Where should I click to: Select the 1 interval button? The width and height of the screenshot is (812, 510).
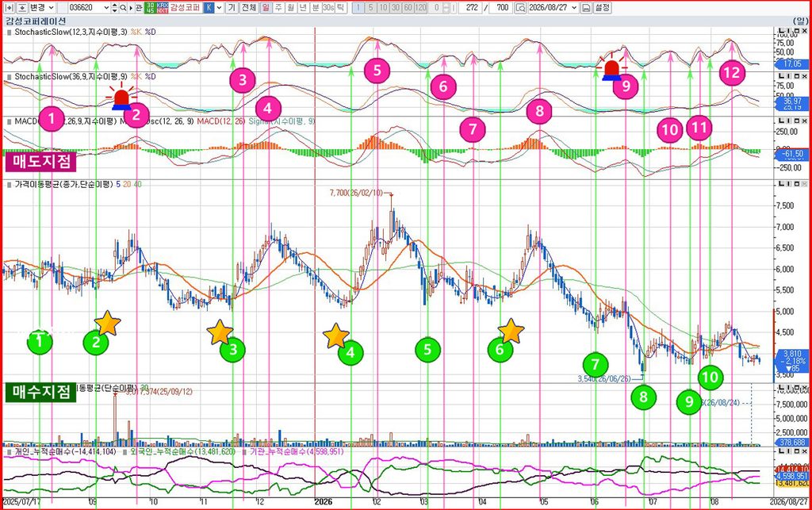point(358,8)
